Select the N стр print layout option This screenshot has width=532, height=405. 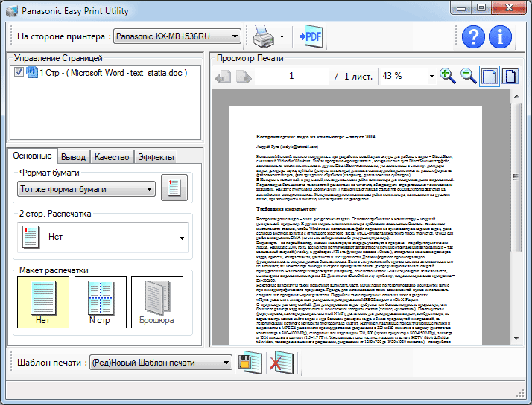coord(101,302)
